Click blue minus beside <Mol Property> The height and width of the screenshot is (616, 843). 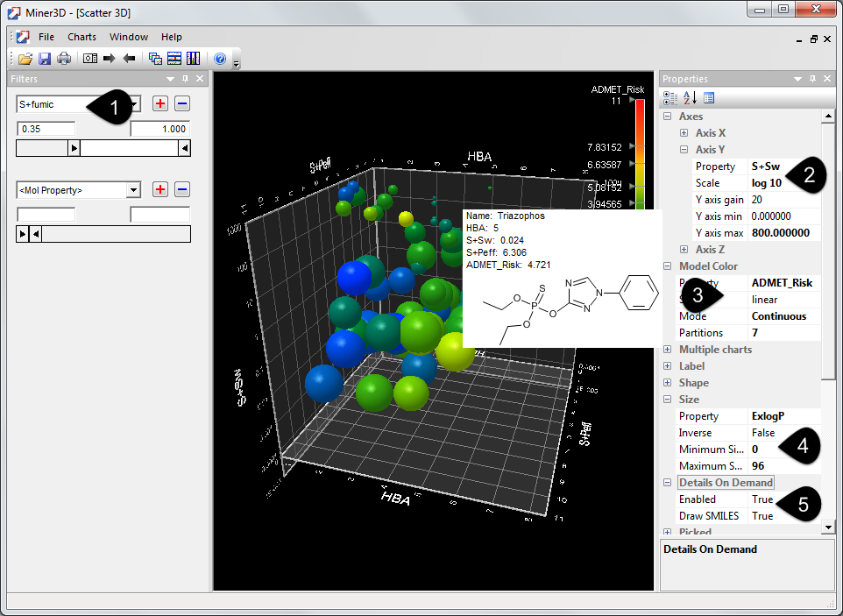click(182, 189)
